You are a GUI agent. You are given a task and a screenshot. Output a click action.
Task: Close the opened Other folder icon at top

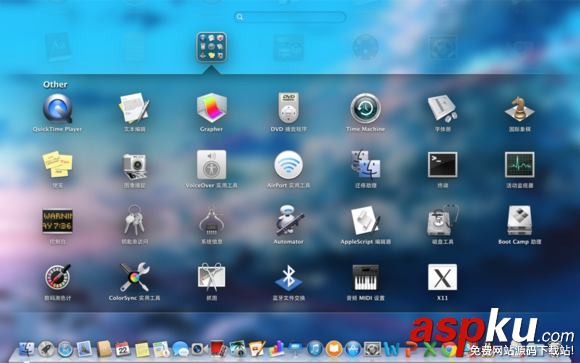coord(211,47)
